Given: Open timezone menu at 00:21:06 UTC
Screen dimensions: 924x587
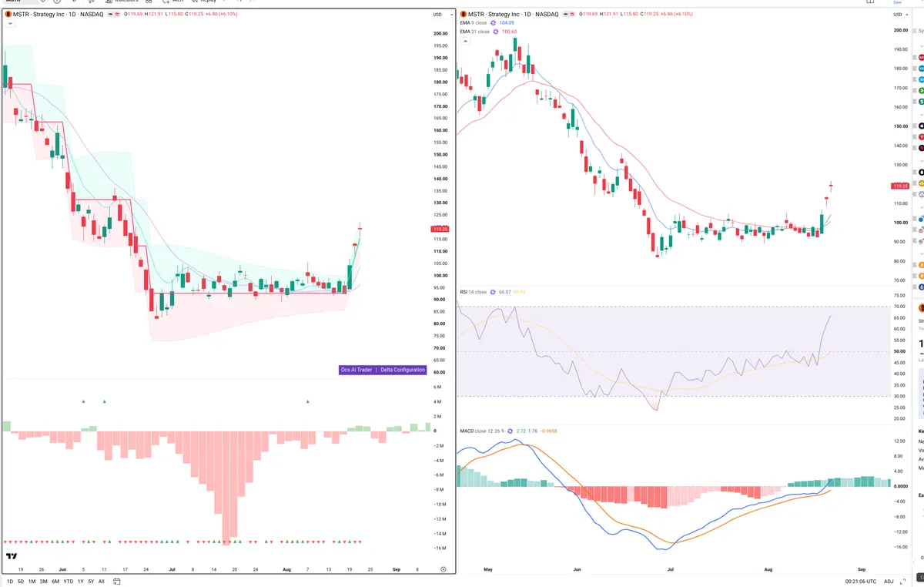Looking at the screenshot, I should click(859, 582).
